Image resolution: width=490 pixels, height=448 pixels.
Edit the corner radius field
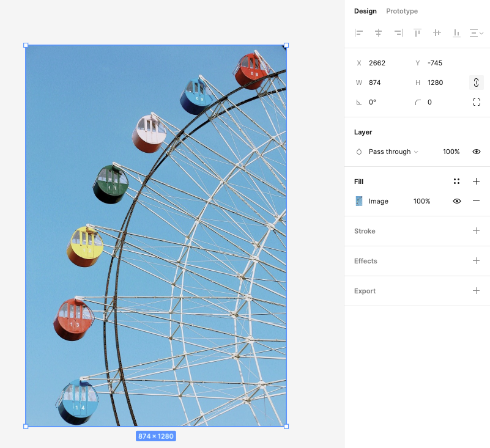429,102
